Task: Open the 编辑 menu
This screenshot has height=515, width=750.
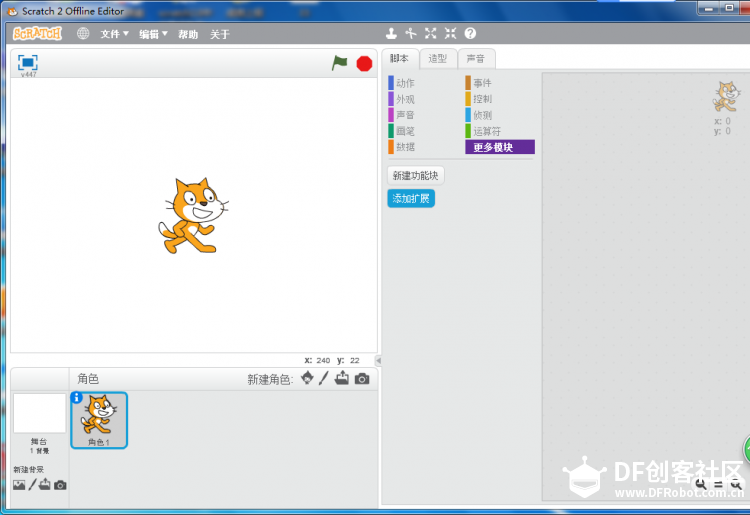Action: click(x=153, y=34)
